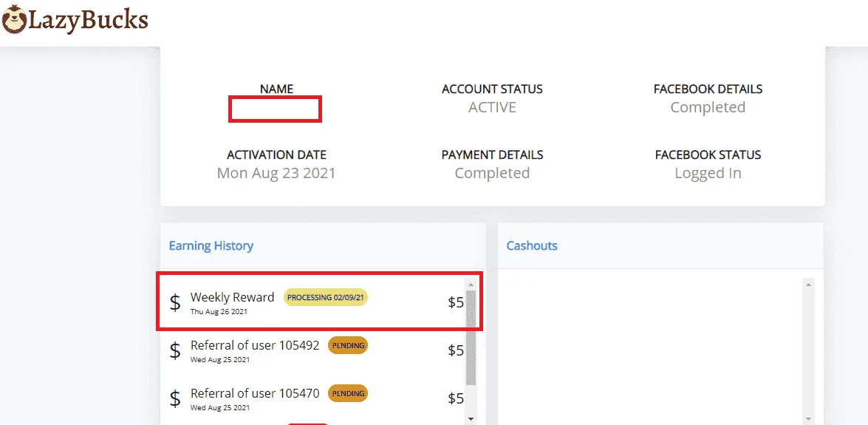This screenshot has height=425, width=868.
Task: Click the PENDING badge for user 105470
Action: pyautogui.click(x=348, y=394)
